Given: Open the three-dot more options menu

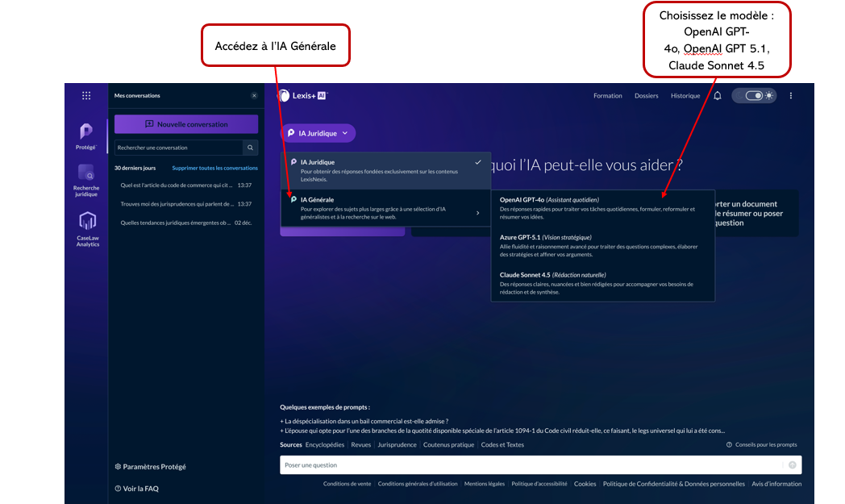Looking at the screenshot, I should [x=791, y=96].
